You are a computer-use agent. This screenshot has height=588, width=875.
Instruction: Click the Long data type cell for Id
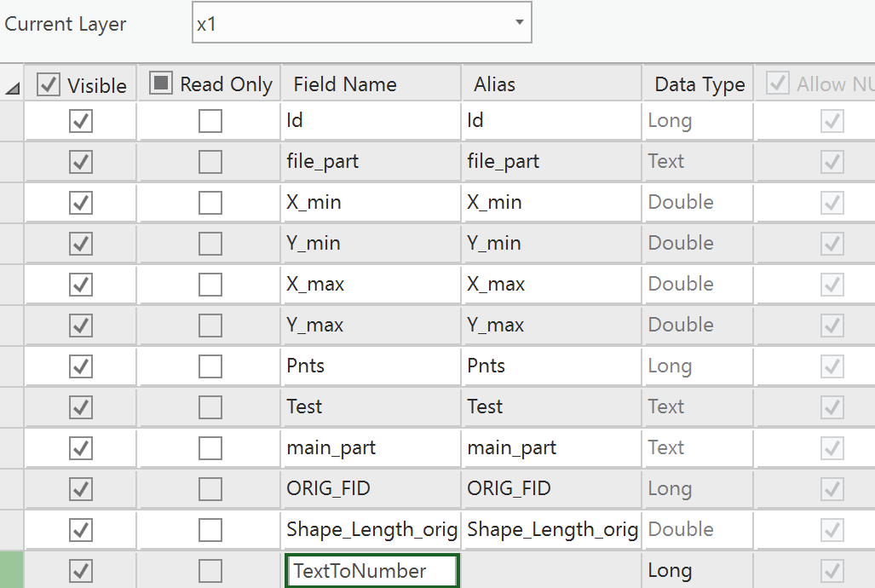[x=697, y=120]
